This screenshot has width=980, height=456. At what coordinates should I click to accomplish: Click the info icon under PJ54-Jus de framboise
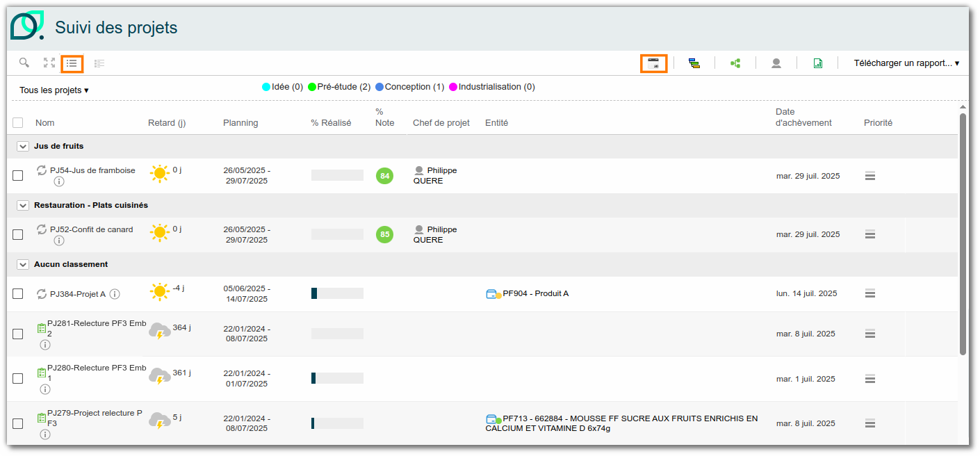59,181
